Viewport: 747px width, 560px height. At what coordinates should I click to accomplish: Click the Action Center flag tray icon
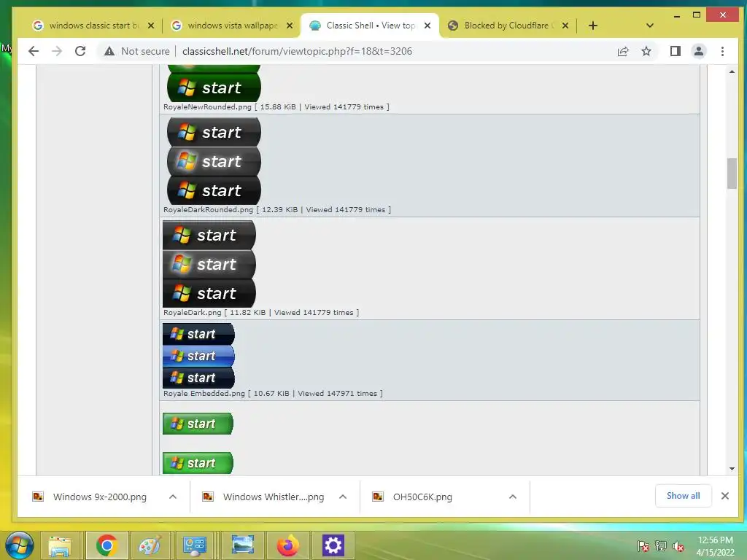tap(643, 546)
